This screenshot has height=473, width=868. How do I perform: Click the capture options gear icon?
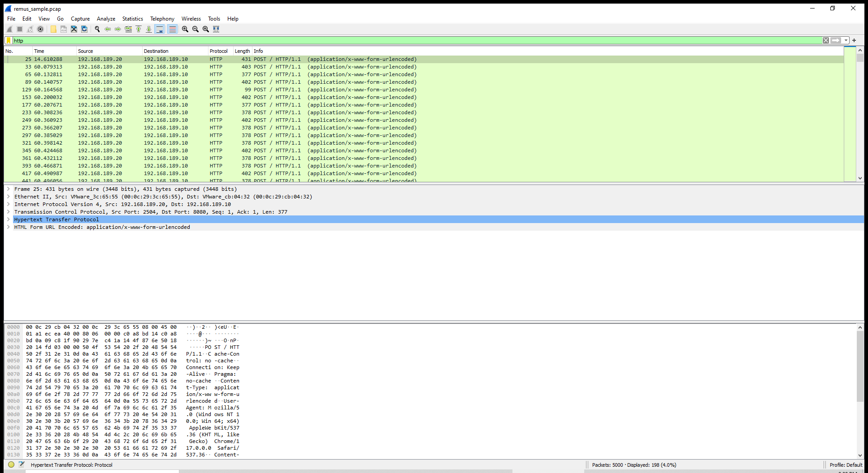40,29
